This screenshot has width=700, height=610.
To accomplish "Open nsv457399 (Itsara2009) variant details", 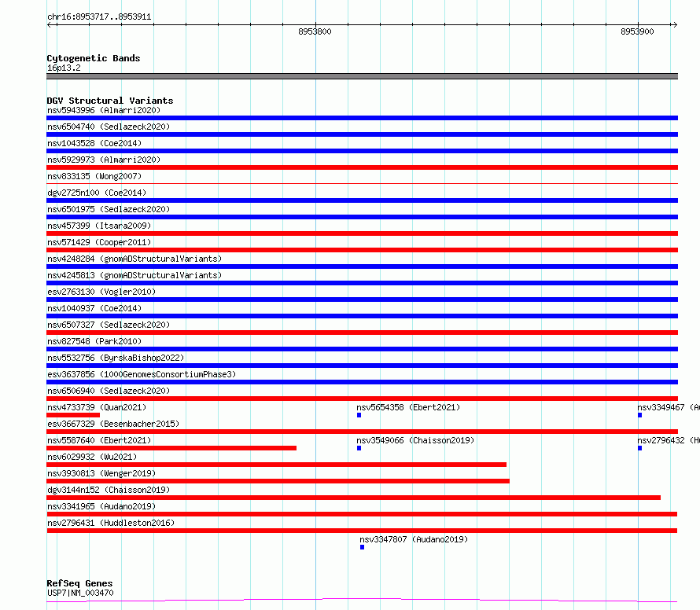I will 99,226.
